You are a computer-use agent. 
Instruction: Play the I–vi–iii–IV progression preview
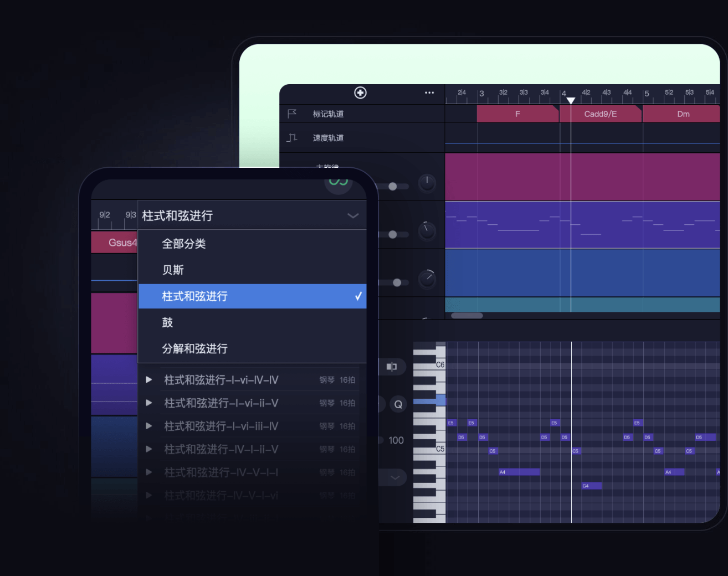149,426
